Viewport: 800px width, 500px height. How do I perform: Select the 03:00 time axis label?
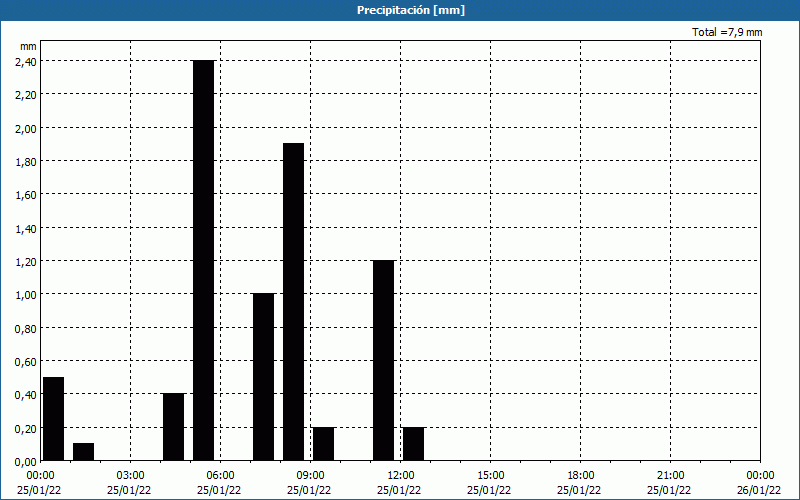tap(131, 476)
